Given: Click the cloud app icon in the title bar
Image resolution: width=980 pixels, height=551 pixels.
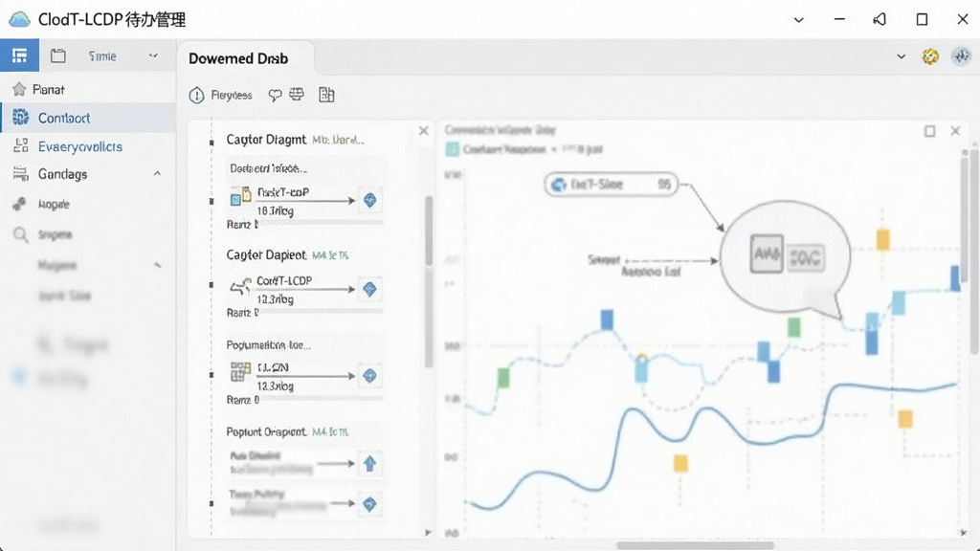Looking at the screenshot, I should (x=19, y=19).
